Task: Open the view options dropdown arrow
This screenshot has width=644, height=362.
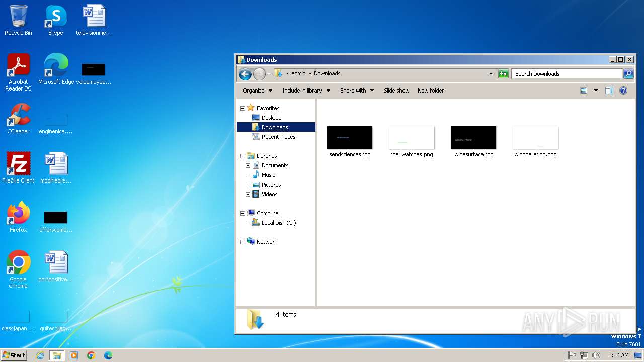Action: coord(596,90)
